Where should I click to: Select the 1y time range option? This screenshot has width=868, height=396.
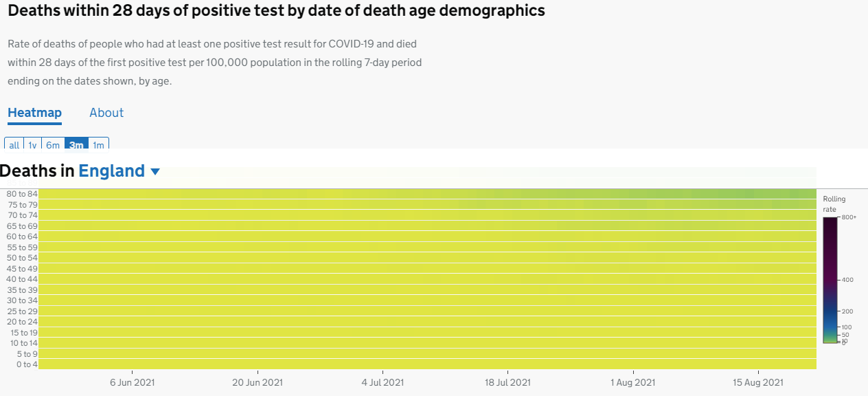tap(32, 144)
